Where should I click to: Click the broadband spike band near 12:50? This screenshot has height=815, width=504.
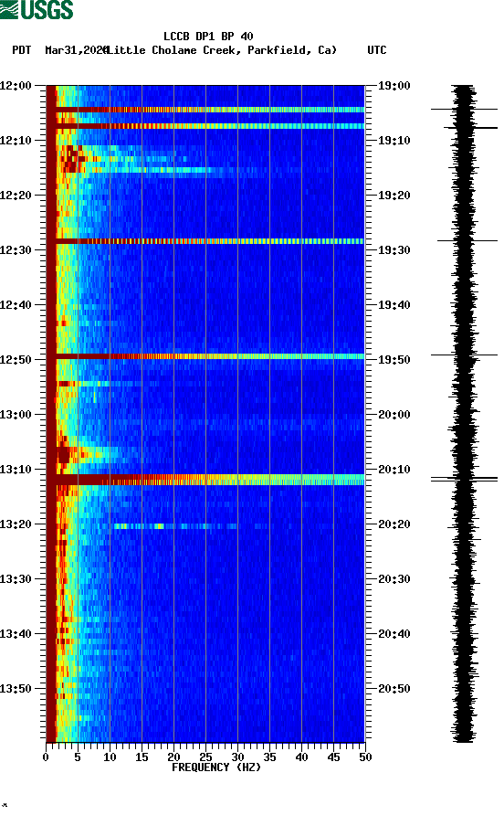point(205,356)
